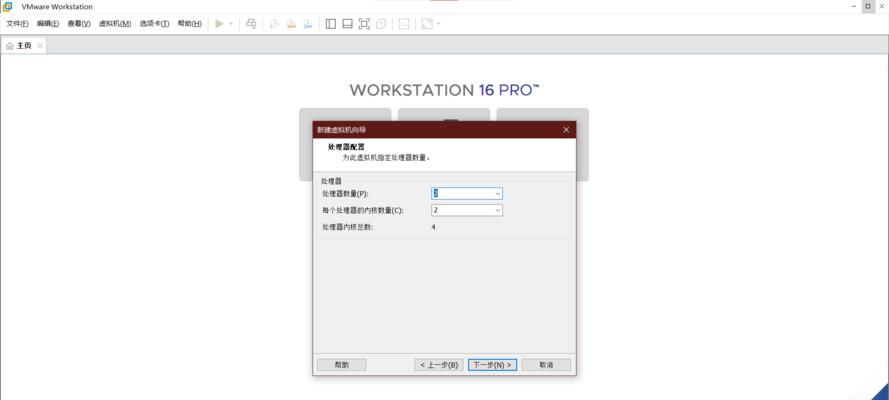The height and width of the screenshot is (400, 889).
Task: Toggle the library sidebar view icon
Action: pos(331,24)
